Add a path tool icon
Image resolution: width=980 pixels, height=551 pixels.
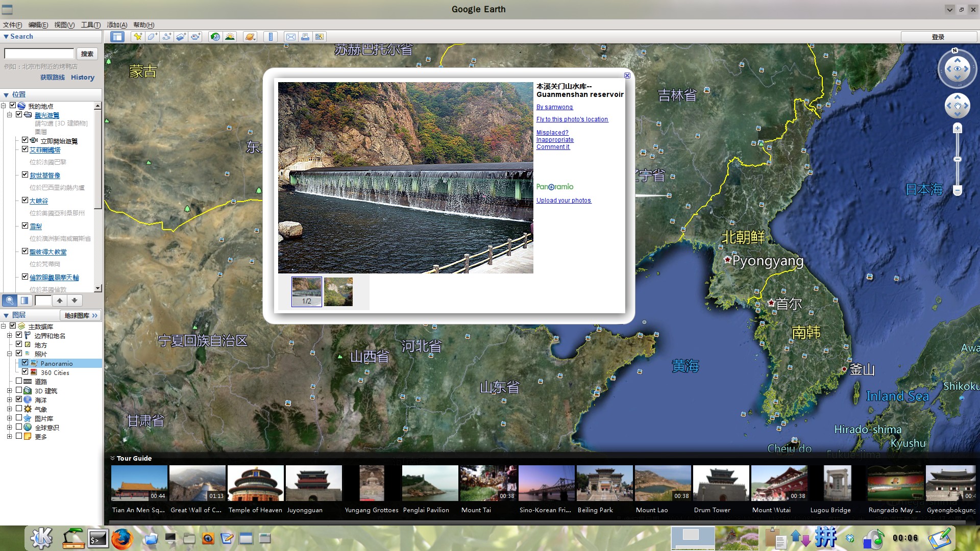click(x=166, y=37)
